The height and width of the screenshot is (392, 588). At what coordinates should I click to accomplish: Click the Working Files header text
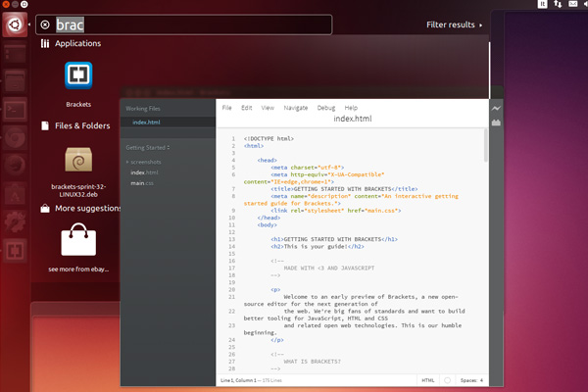(x=143, y=109)
